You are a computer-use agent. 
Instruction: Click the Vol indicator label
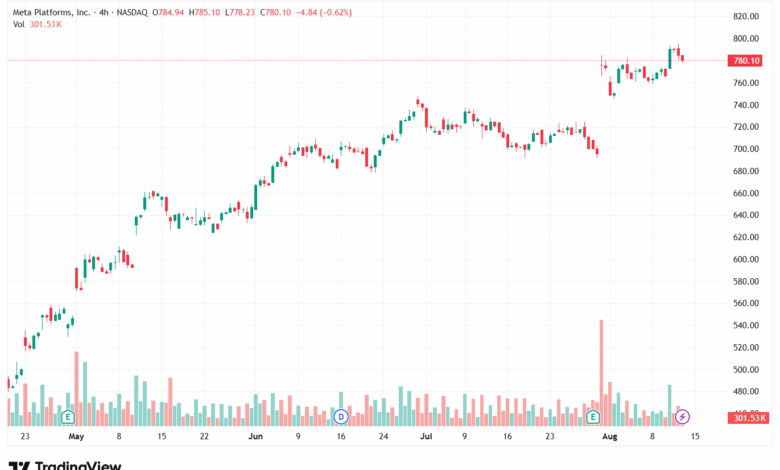(x=18, y=24)
